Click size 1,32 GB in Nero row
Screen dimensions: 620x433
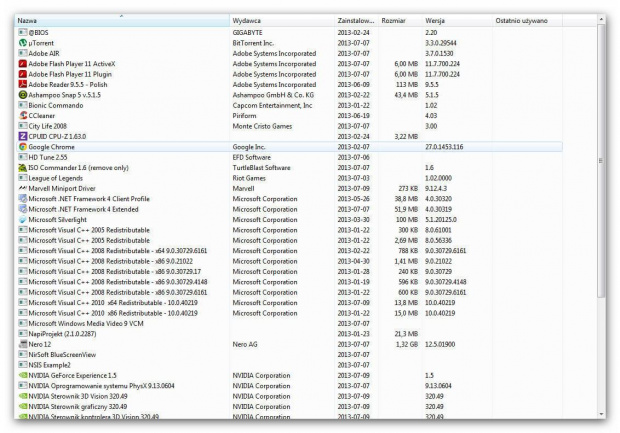click(x=407, y=344)
